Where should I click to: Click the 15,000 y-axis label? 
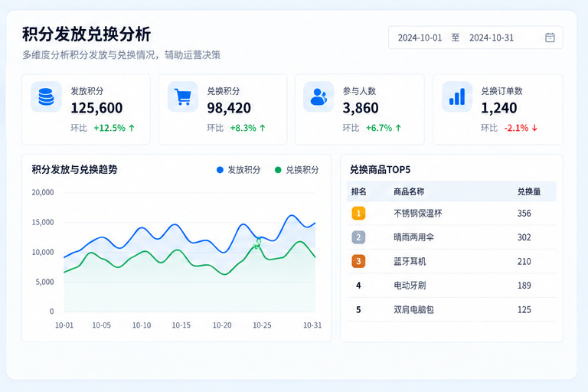(x=43, y=223)
